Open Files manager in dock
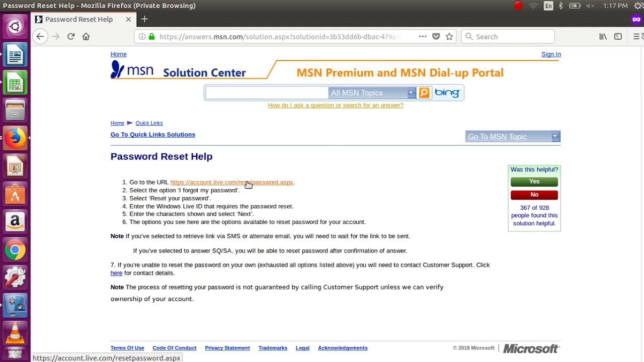 point(15,110)
